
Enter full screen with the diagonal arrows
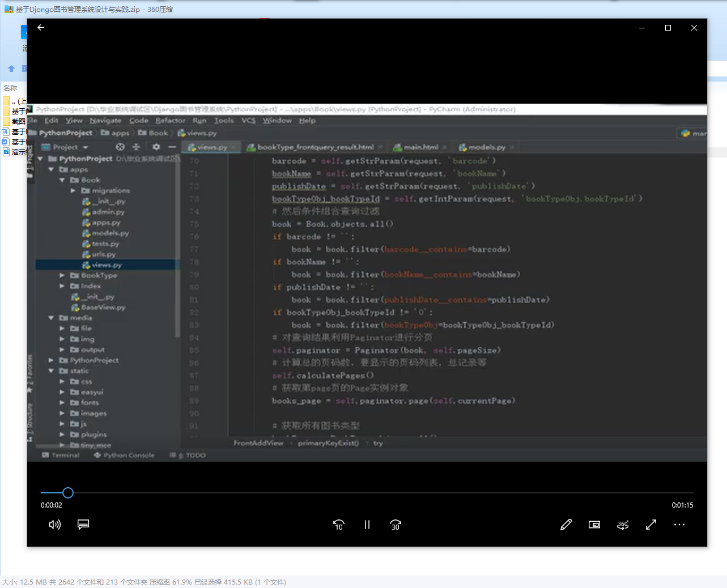pyautogui.click(x=651, y=525)
